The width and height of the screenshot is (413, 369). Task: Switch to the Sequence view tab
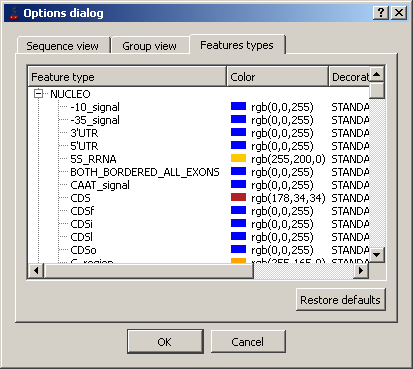tap(63, 45)
